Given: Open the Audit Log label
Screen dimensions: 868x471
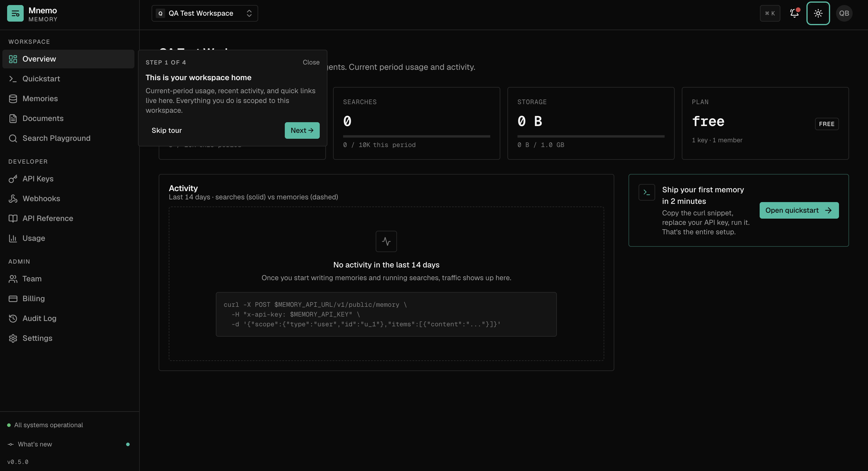Looking at the screenshot, I should pos(39,319).
